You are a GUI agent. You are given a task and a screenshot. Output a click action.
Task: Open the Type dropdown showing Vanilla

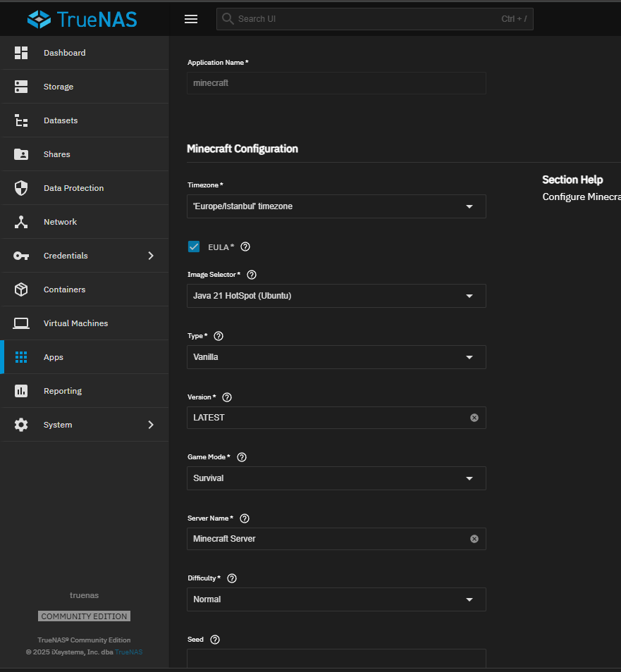336,357
